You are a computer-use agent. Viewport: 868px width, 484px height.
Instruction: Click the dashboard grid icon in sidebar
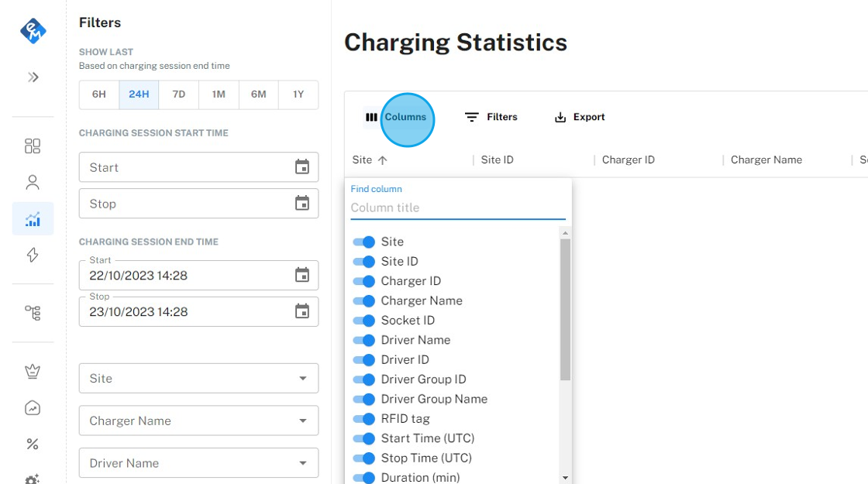(33, 146)
